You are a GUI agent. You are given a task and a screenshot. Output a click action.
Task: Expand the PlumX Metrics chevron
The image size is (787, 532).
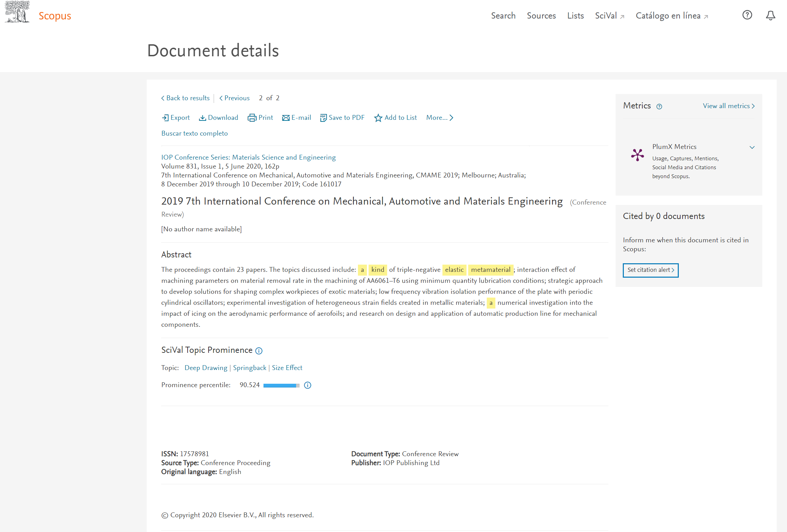click(752, 147)
